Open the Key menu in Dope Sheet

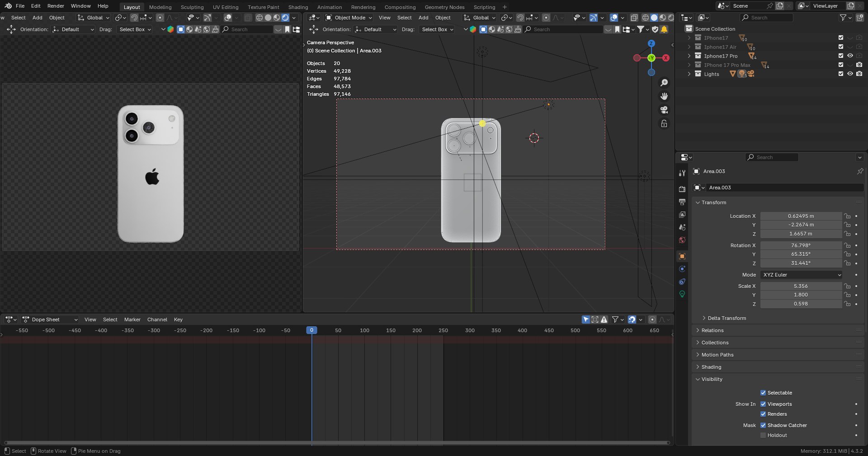point(178,320)
